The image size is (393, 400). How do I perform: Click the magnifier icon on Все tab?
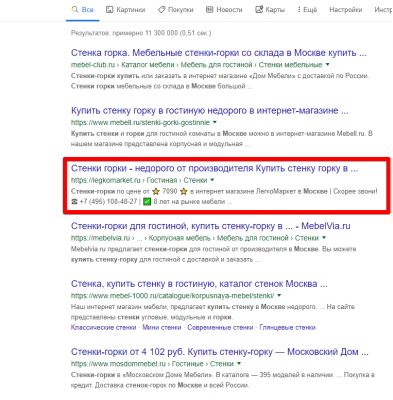click(75, 10)
